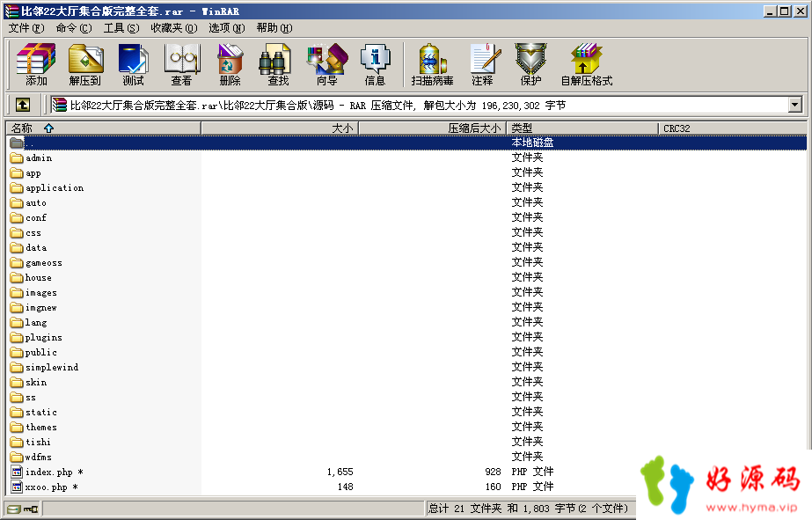Click the Add (添加) toolbar icon
The width and height of the screenshot is (812, 520).
coord(36,64)
